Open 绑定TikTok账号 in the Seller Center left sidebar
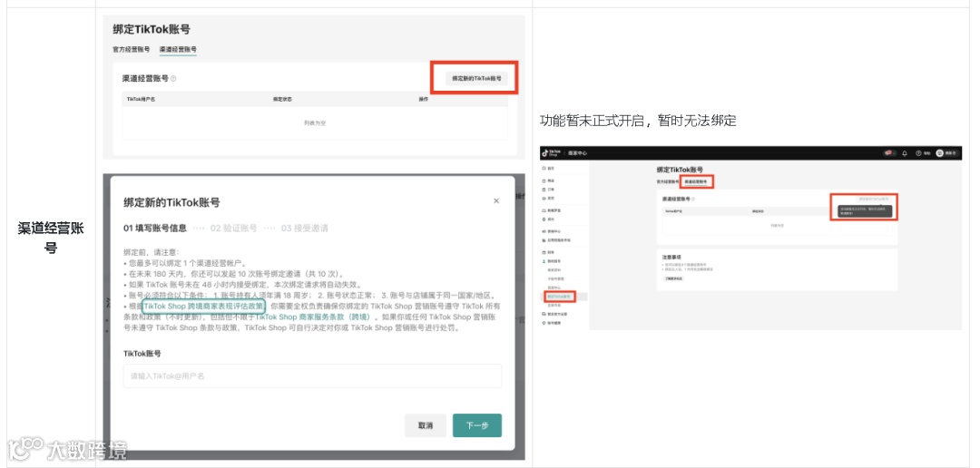This screenshot has width=980, height=468. [x=557, y=297]
